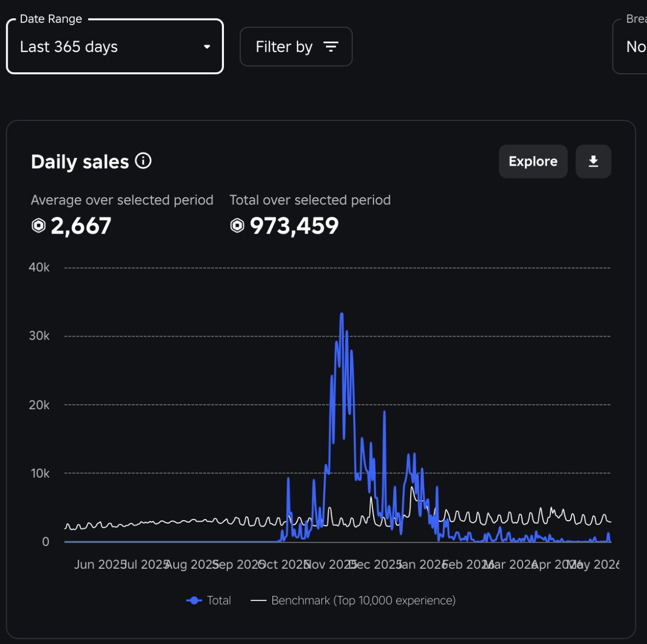Click the 30k axis label
647x644 pixels.
coord(39,336)
